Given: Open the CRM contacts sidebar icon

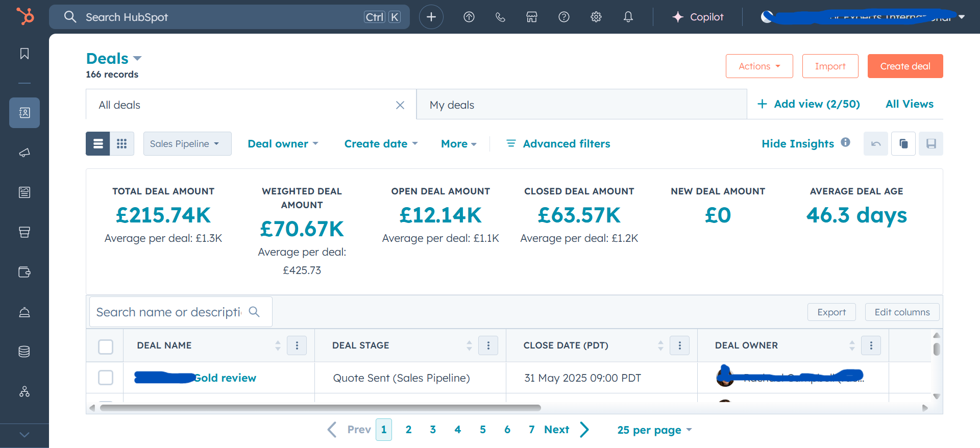Looking at the screenshot, I should tap(24, 113).
